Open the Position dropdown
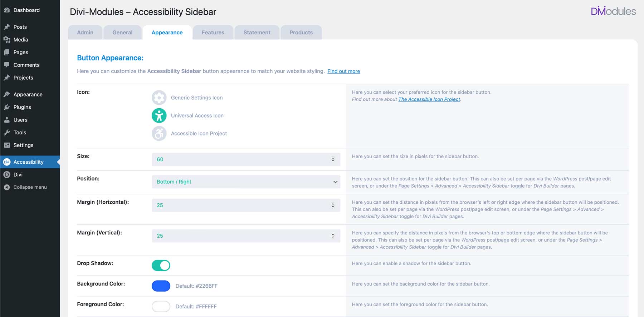644x317 pixels. 246,182
